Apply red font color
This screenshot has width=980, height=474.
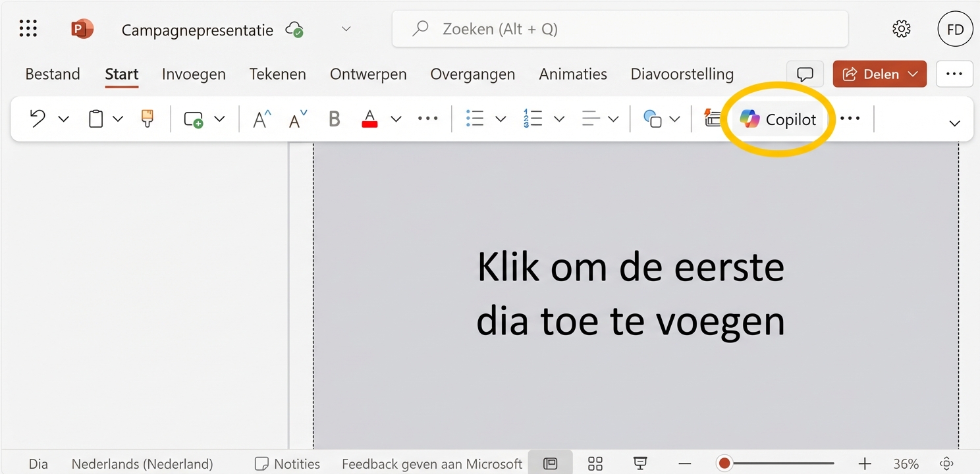click(x=369, y=118)
